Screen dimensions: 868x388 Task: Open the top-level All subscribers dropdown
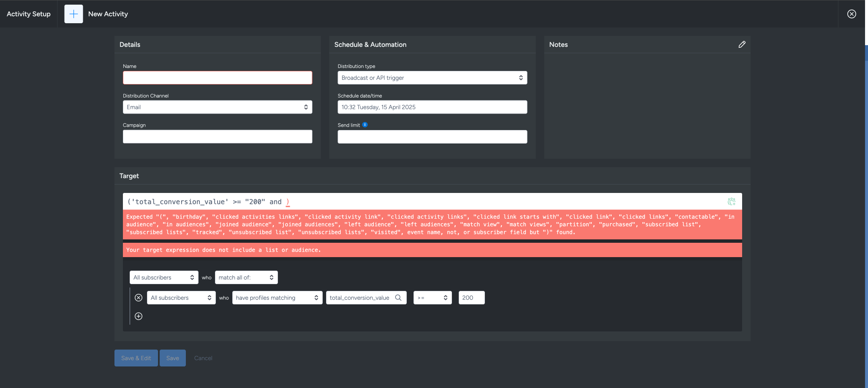[x=163, y=277]
